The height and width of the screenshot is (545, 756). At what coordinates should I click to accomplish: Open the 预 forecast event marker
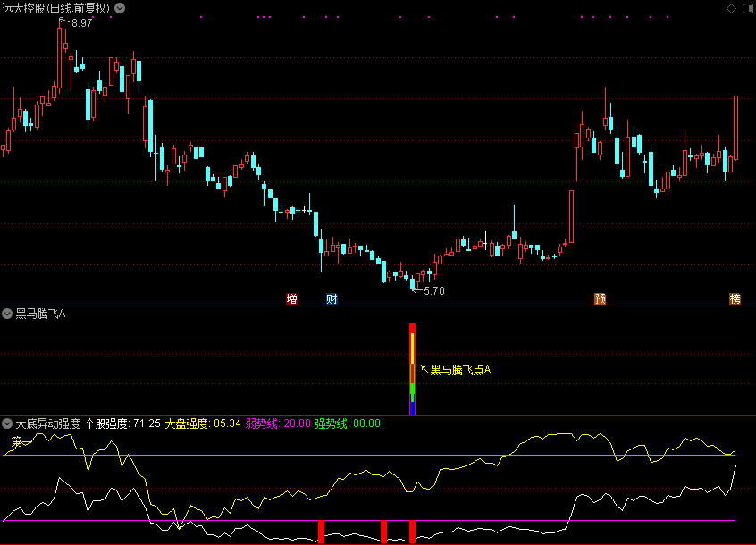600,298
